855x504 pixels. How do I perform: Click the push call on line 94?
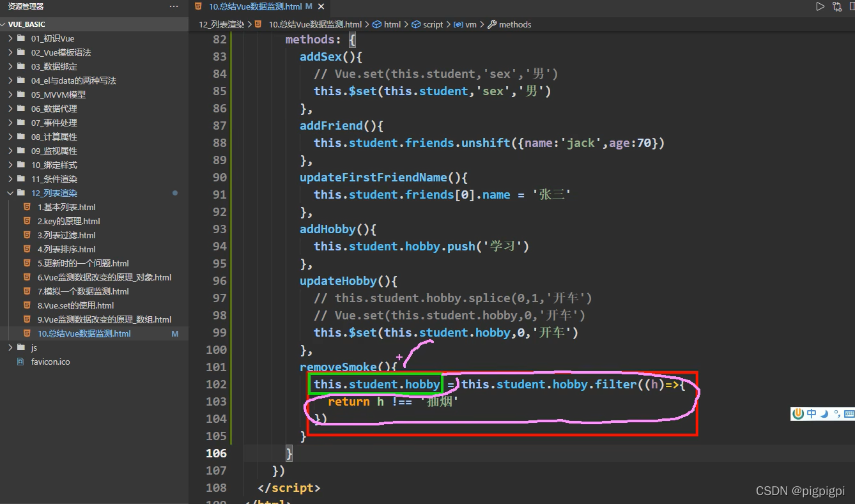click(461, 246)
